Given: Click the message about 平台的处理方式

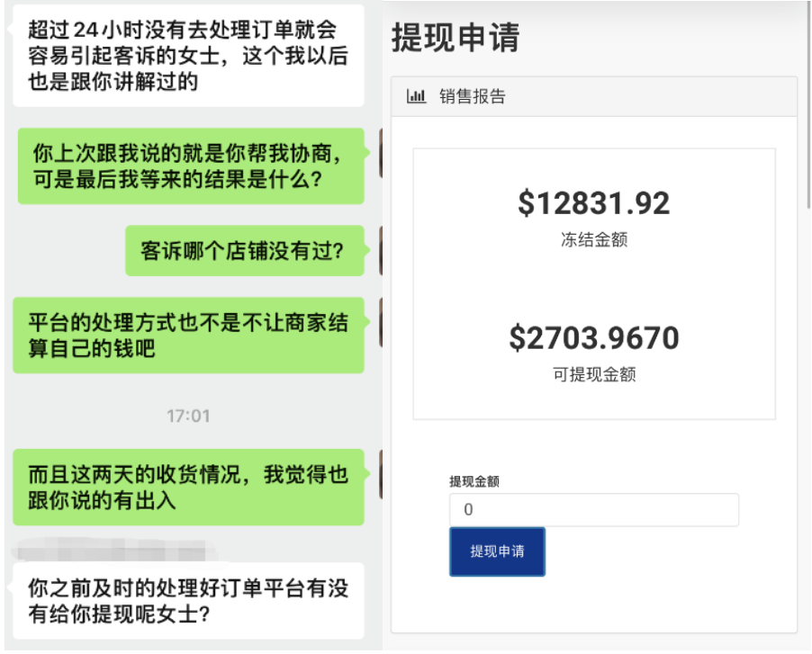Looking at the screenshot, I should click(x=189, y=335).
